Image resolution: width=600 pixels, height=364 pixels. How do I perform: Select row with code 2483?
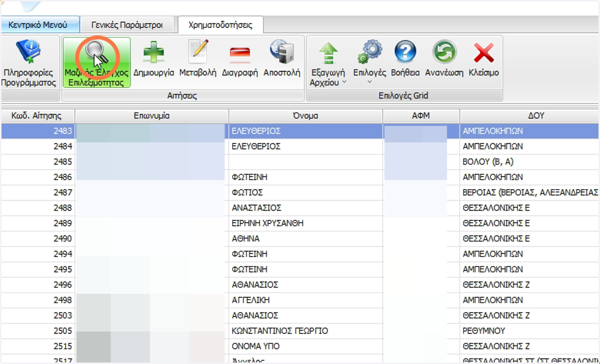tap(300, 131)
